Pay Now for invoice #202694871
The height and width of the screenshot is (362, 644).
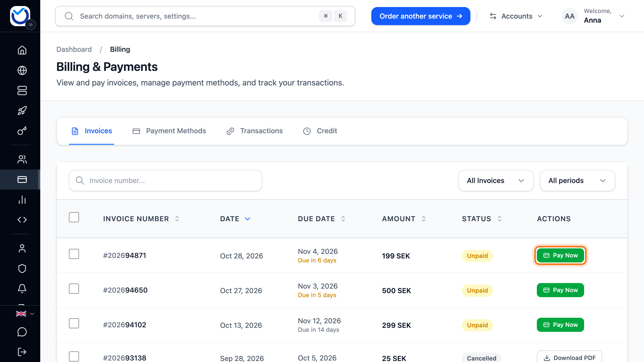(560, 255)
